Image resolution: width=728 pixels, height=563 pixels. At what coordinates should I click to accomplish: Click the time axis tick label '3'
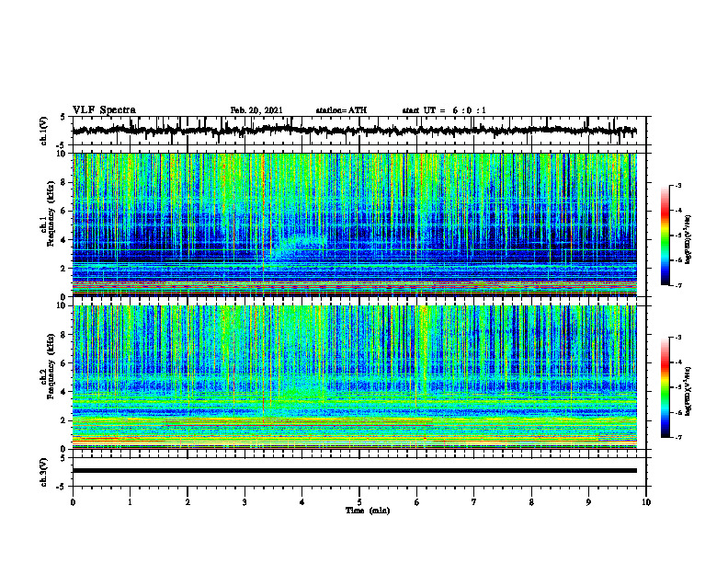(x=245, y=502)
